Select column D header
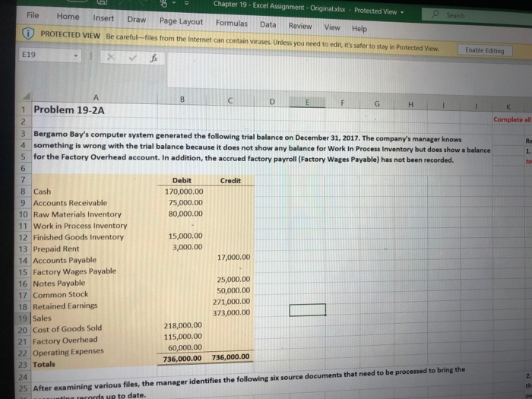This screenshot has height=399, width=532. [x=272, y=101]
